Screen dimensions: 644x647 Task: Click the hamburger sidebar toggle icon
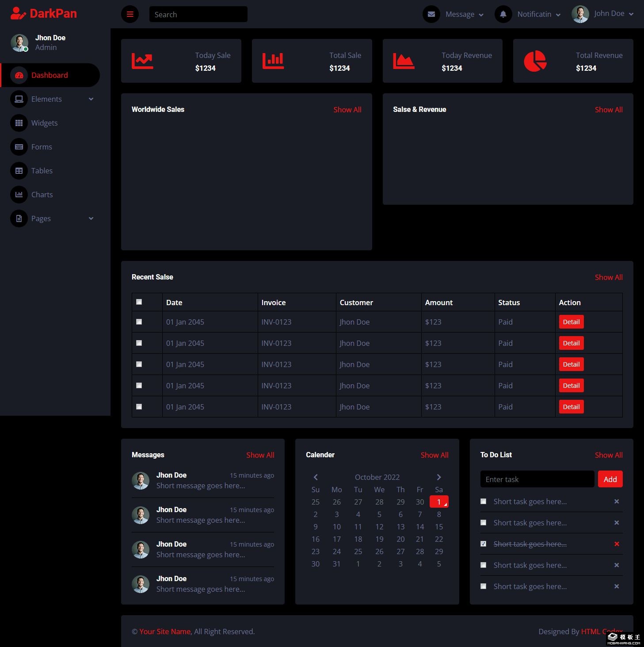[130, 14]
